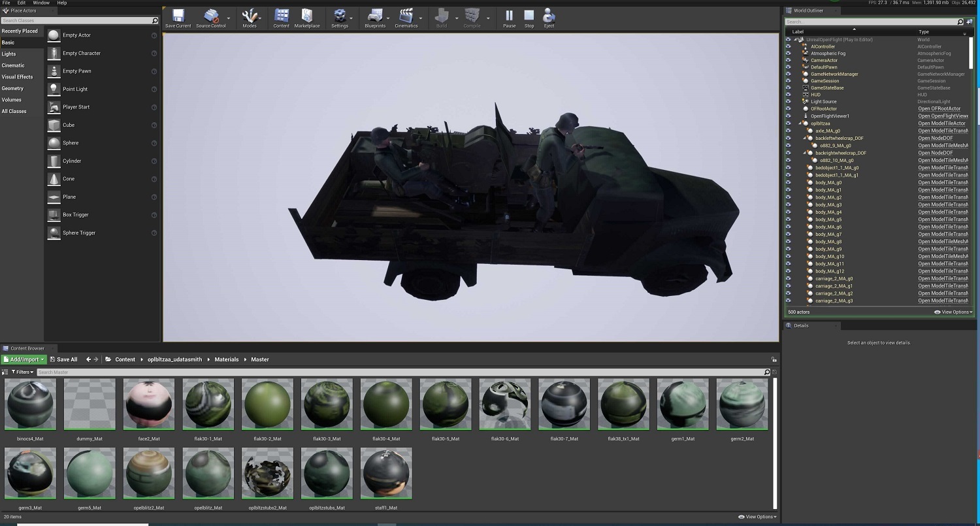This screenshot has height=526, width=980.
Task: Click the Save Current toolbar icon
Action: click(x=178, y=17)
